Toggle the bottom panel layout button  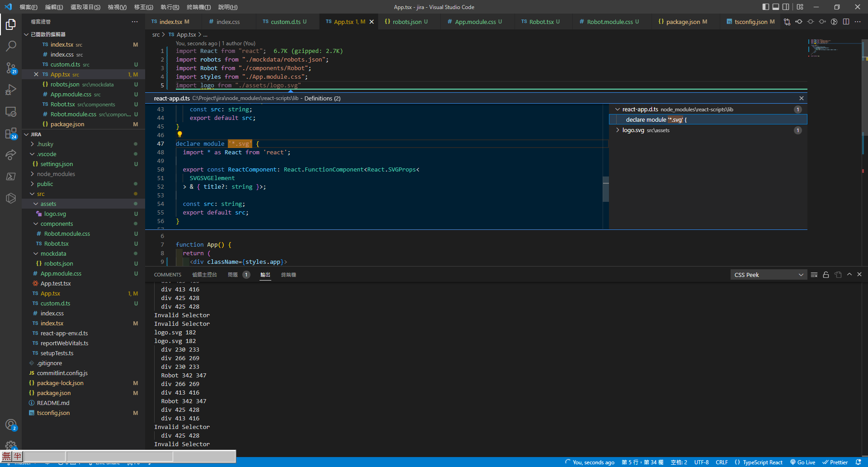point(776,7)
